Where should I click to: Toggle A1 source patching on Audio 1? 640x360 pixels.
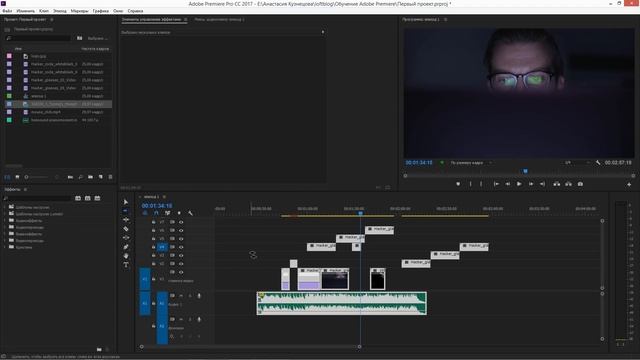click(x=145, y=303)
